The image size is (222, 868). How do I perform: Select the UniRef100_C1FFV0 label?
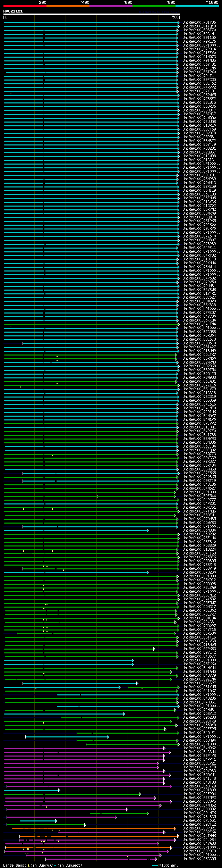[199, 53]
